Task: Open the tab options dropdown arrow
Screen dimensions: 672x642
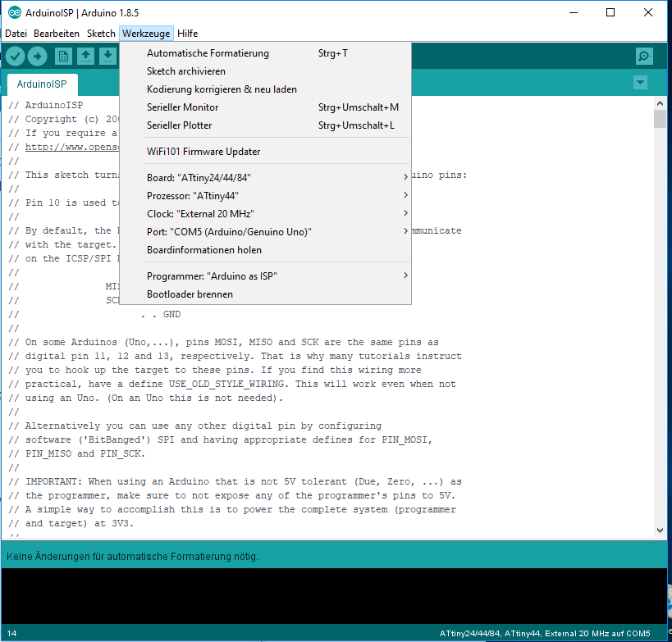Action: coord(640,82)
